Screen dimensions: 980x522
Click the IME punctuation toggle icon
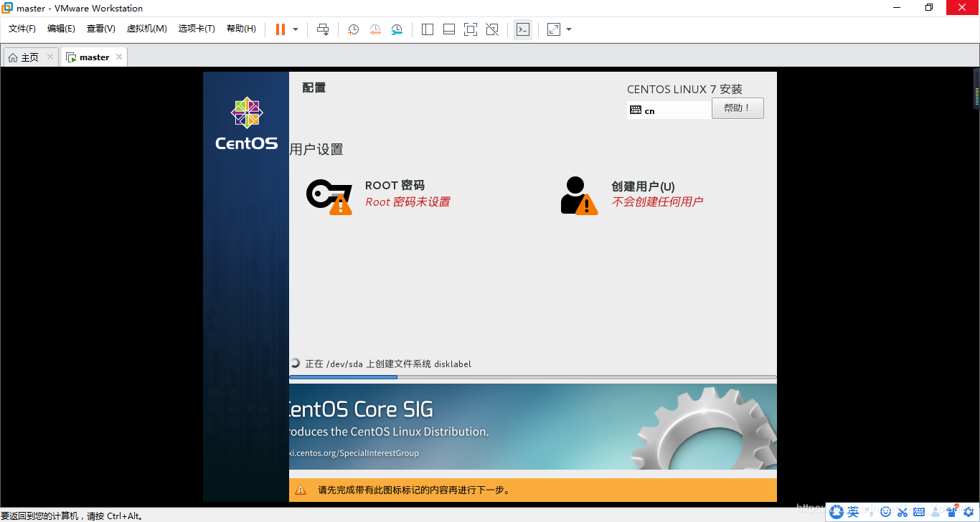click(870, 512)
